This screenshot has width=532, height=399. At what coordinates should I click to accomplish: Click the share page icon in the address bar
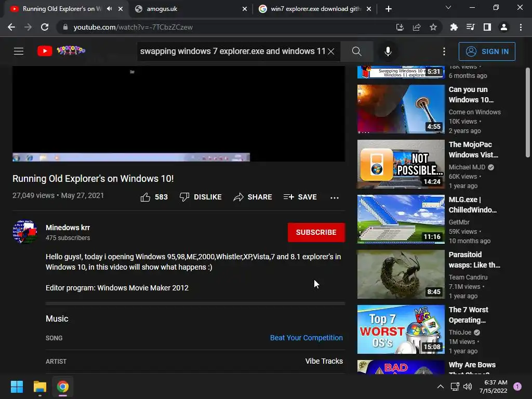[417, 27]
